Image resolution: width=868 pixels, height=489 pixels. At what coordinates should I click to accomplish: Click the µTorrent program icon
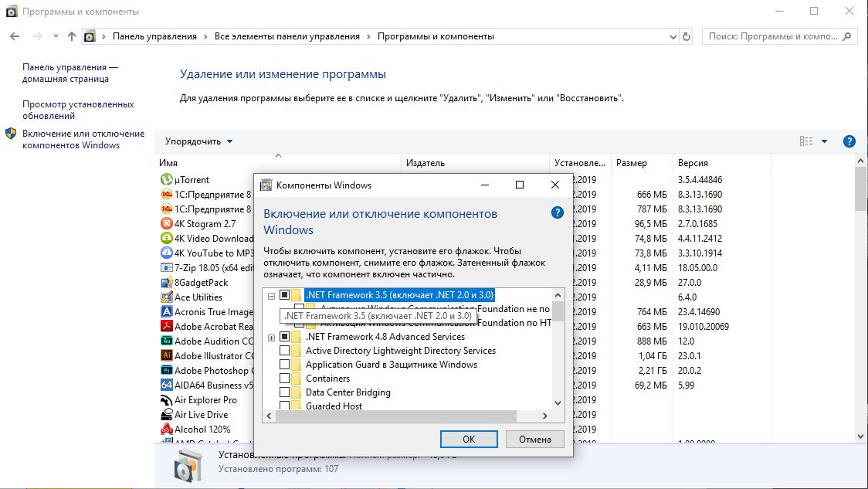pyautogui.click(x=166, y=179)
